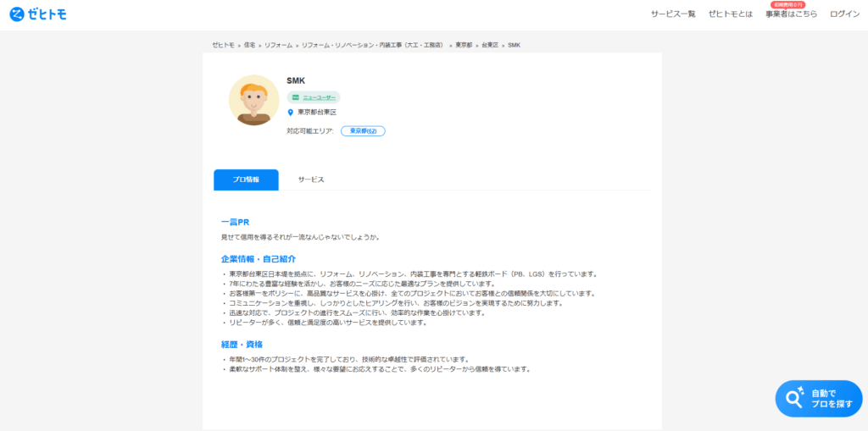
Task: Switch to the サービス tab
Action: click(310, 180)
